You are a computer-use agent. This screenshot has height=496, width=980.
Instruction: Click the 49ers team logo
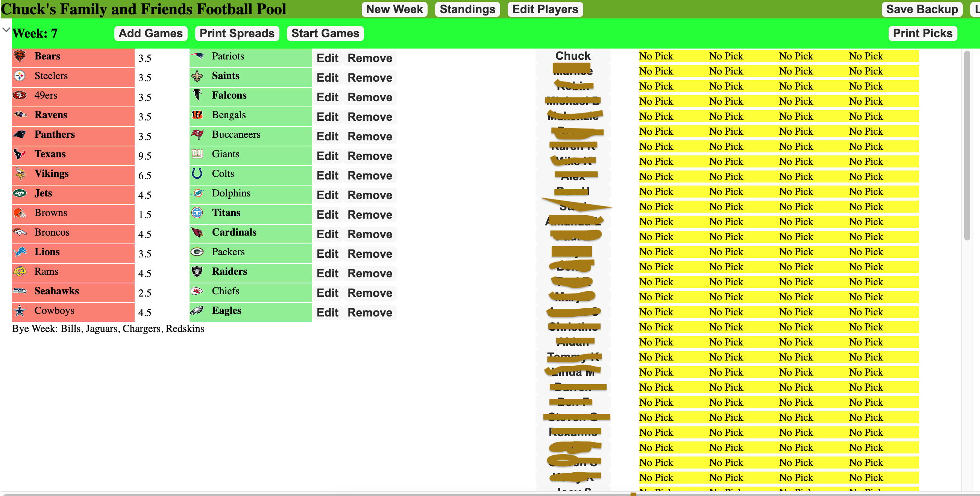click(20, 95)
